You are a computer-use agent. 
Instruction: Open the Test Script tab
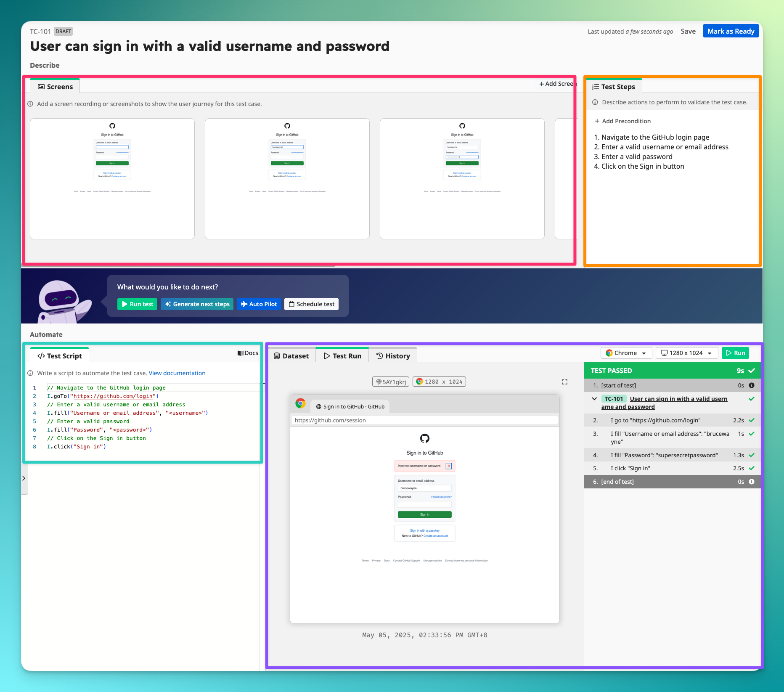pos(59,356)
